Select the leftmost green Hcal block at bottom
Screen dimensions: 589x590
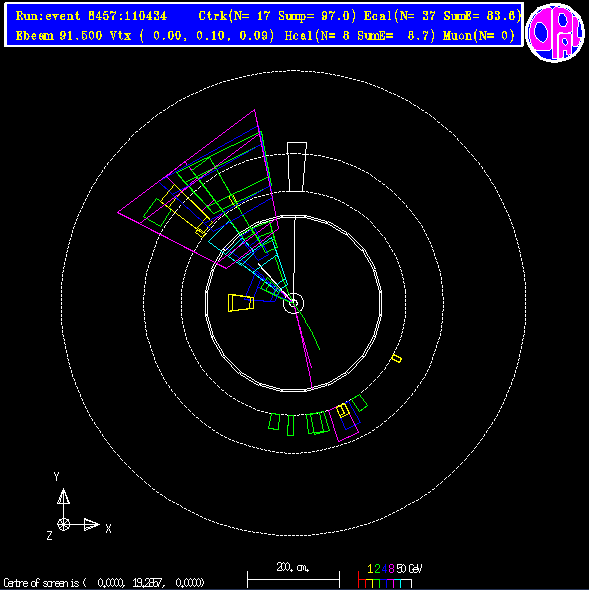(x=274, y=421)
